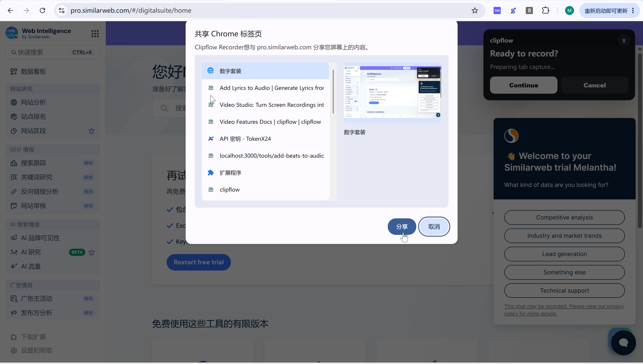View site information icon in address bar
Screen dimensions: 643x364
(62, 10)
